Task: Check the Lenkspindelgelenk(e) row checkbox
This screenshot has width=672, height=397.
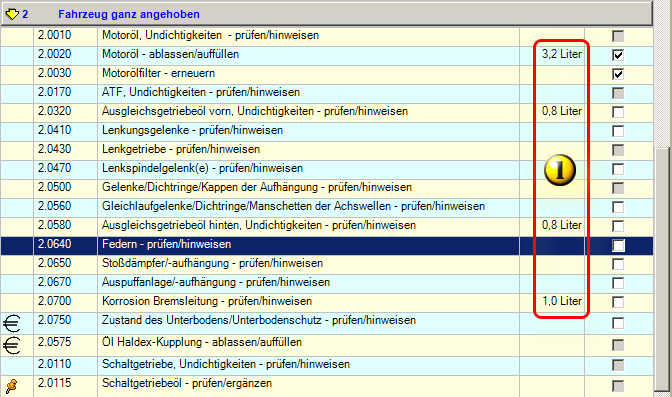Action: (618, 169)
